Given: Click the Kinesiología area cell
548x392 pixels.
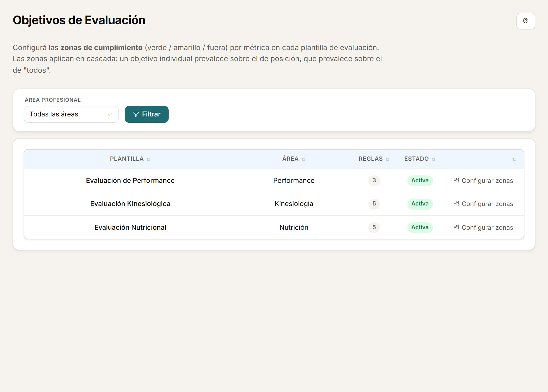Looking at the screenshot, I should coord(294,204).
